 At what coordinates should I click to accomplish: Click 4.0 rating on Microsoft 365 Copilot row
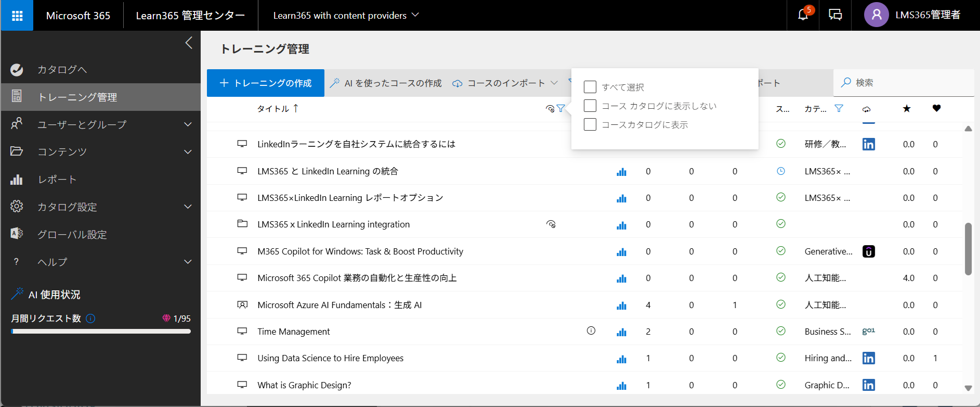pyautogui.click(x=908, y=278)
